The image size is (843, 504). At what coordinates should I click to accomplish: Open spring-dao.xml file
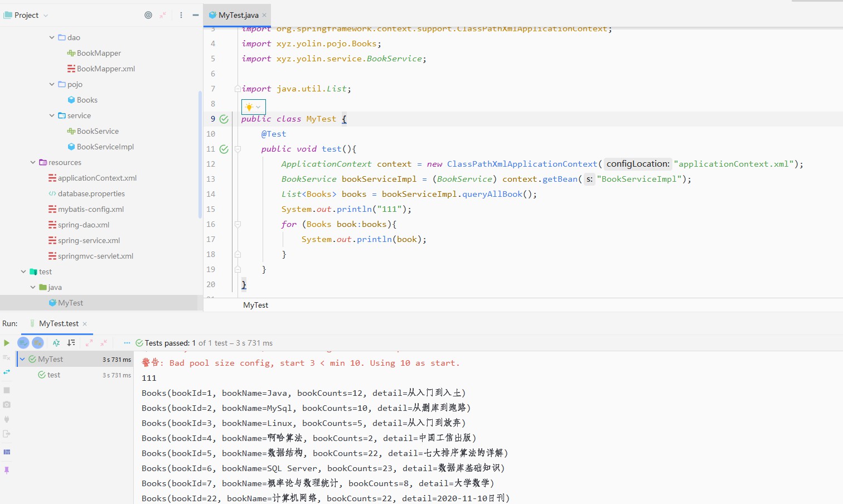(x=83, y=225)
